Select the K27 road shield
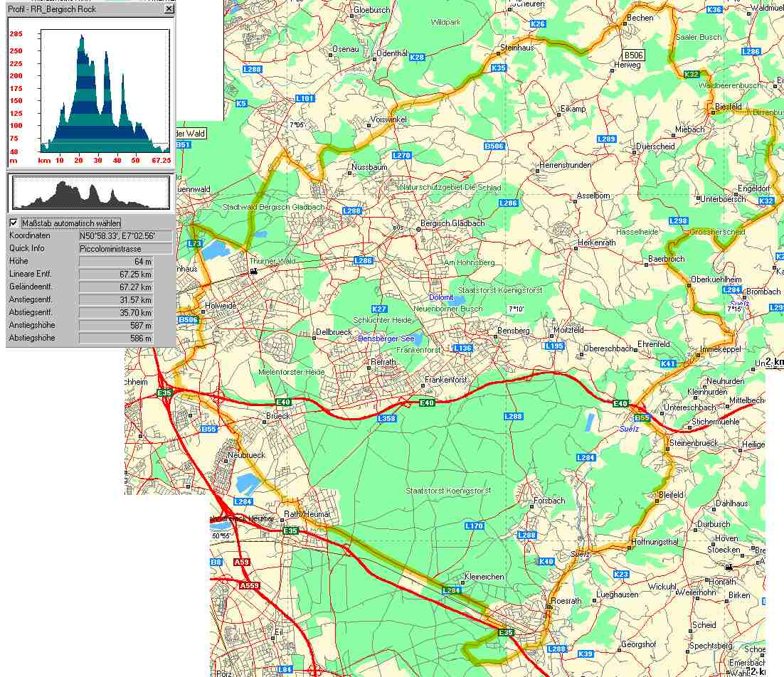 379,309
